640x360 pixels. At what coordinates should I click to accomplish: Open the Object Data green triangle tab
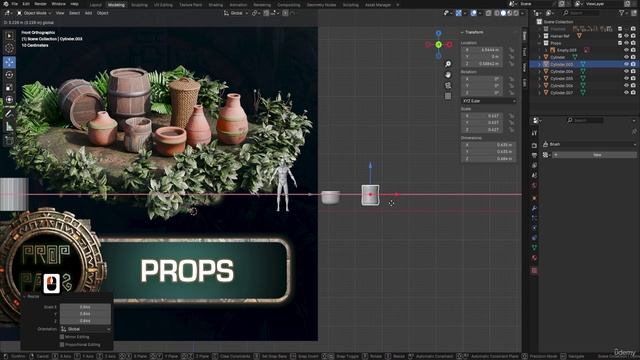point(534,247)
